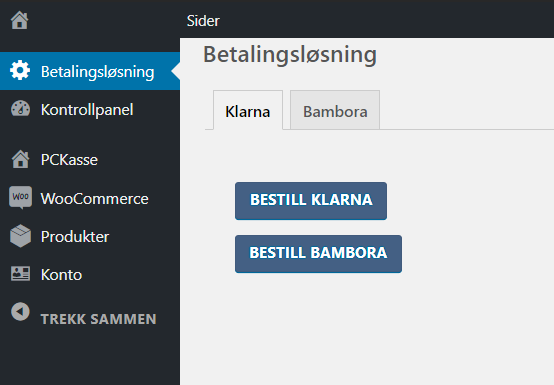Select the Betalingsløsning sidebar menu label
The image size is (554, 385).
pos(98,72)
